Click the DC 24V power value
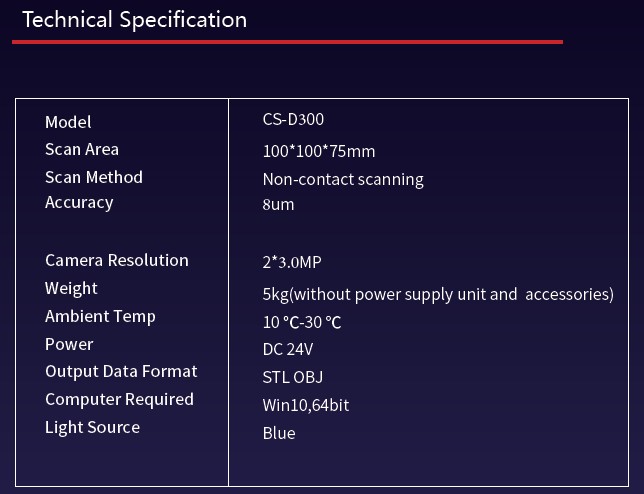644x494 pixels. pos(288,349)
